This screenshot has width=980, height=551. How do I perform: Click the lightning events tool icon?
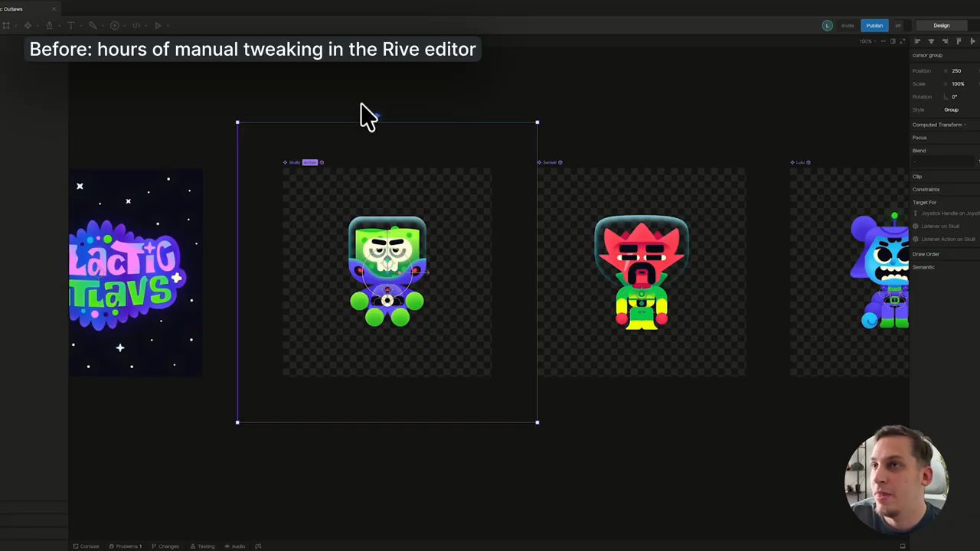point(115,25)
